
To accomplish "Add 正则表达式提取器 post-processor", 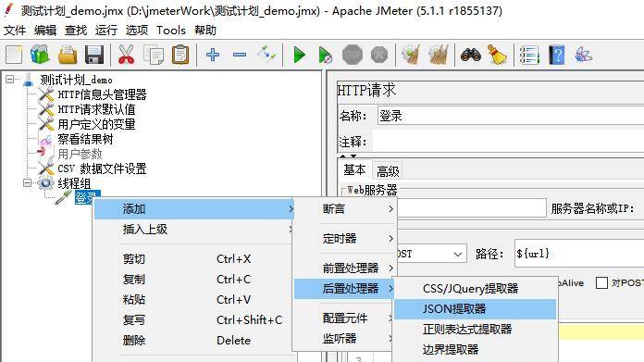I will tap(475, 329).
